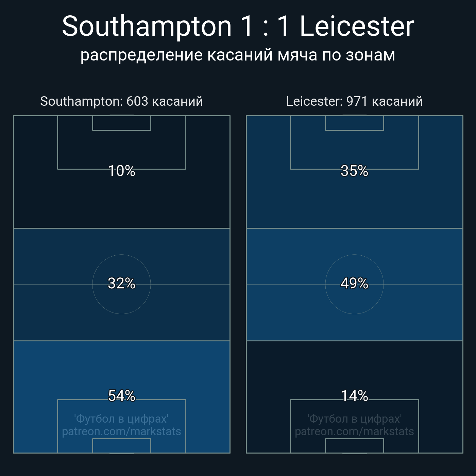Click the 'Southampton: 603 касаний' heading
The height and width of the screenshot is (476, 476).
click(121, 101)
